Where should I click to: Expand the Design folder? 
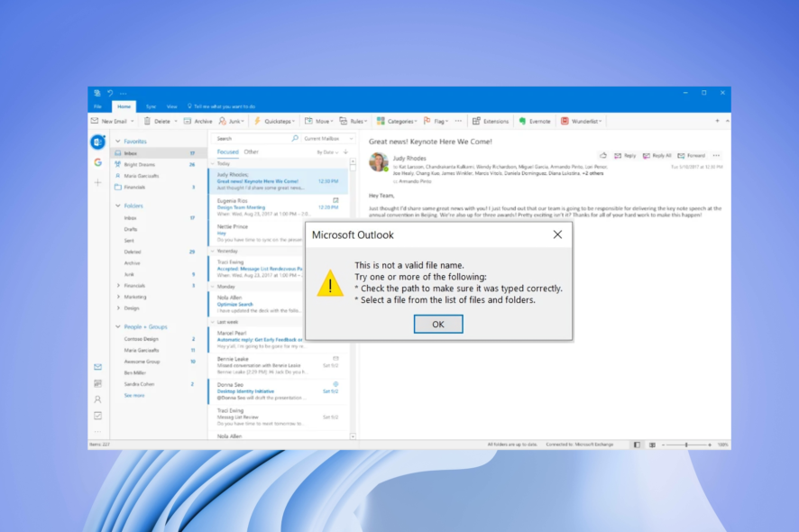coord(118,307)
